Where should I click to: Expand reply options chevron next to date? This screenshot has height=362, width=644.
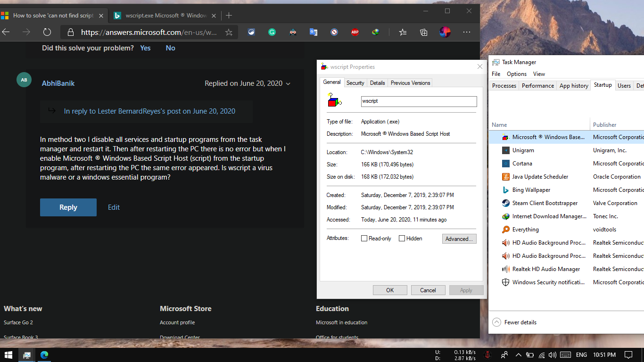pyautogui.click(x=288, y=83)
